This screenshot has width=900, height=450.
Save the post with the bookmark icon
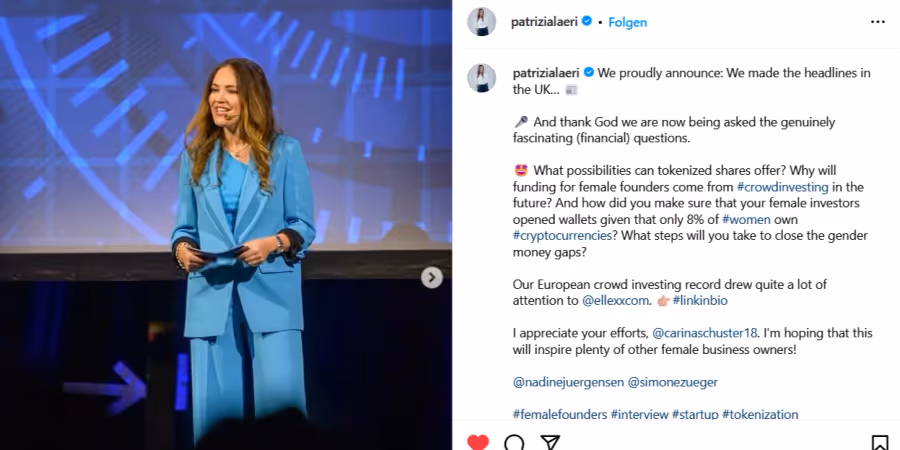pyautogui.click(x=880, y=443)
